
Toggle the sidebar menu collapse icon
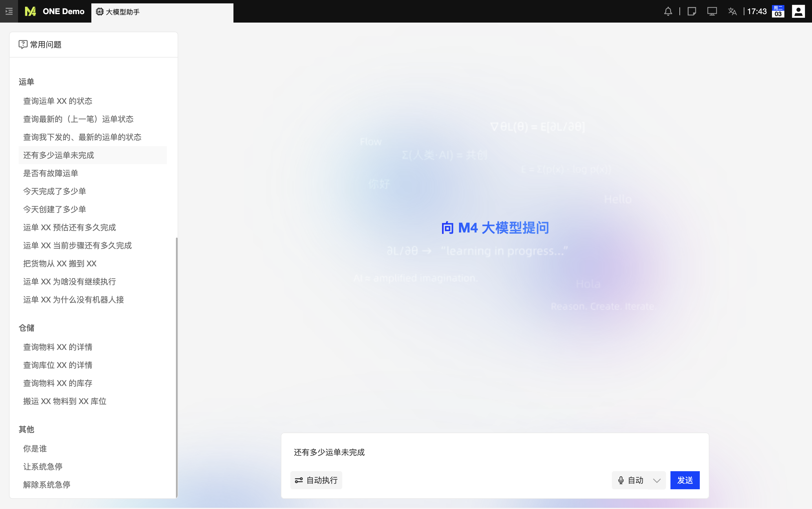point(9,12)
